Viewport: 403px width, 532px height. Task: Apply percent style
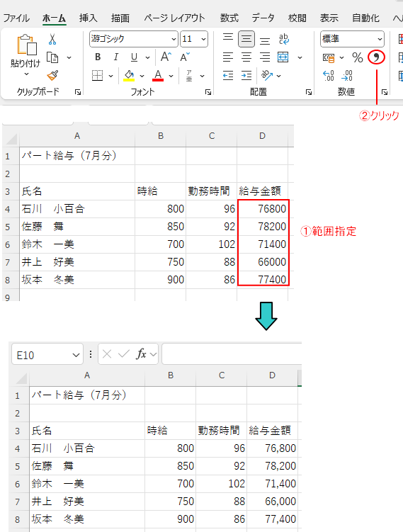coord(357,57)
